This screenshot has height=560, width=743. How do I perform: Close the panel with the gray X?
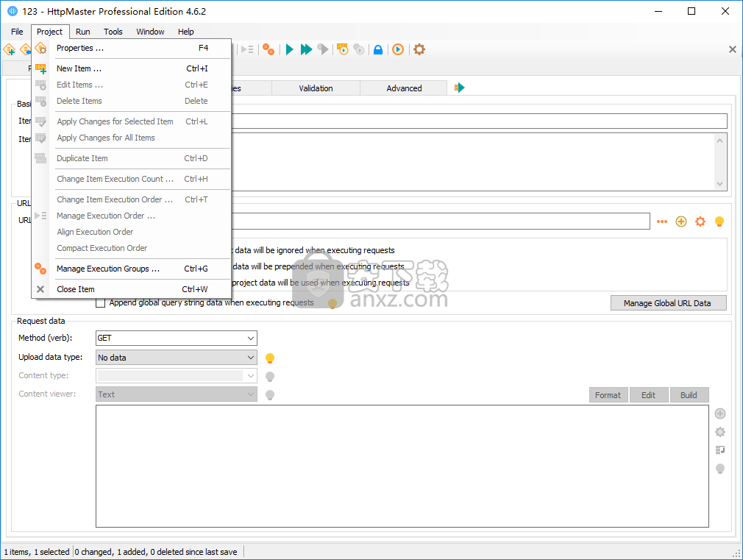pyautogui.click(x=733, y=49)
